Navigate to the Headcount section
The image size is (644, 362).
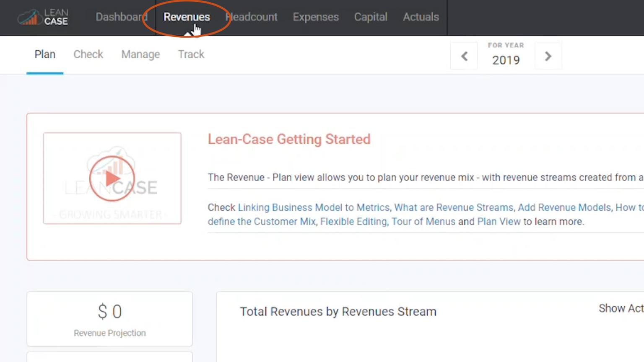[x=251, y=17]
